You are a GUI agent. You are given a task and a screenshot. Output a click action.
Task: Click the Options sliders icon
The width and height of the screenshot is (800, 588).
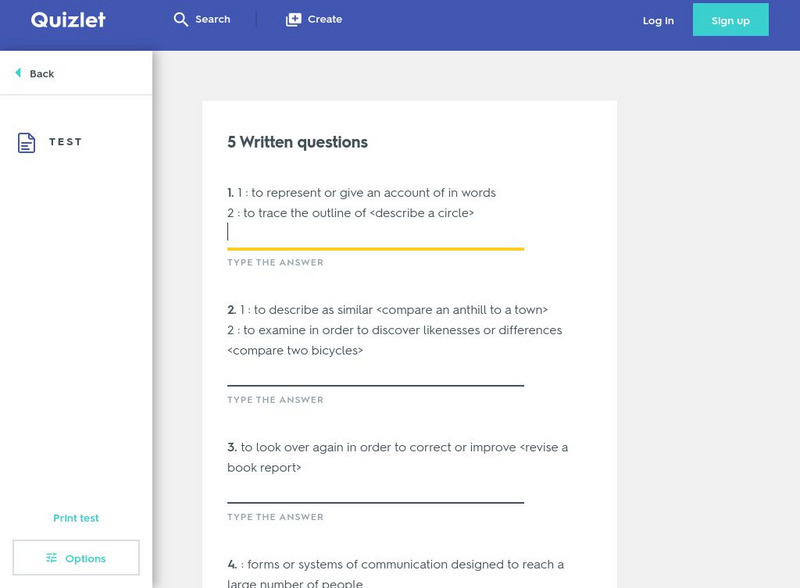coord(52,558)
